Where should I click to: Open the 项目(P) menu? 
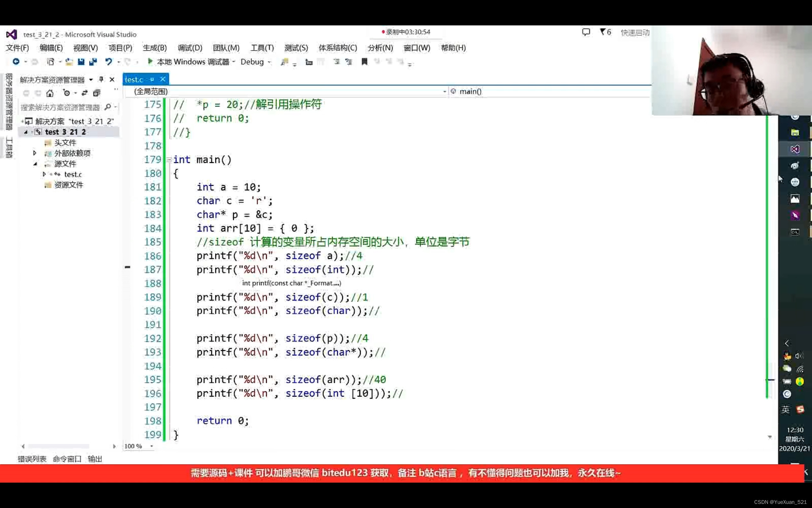click(121, 48)
